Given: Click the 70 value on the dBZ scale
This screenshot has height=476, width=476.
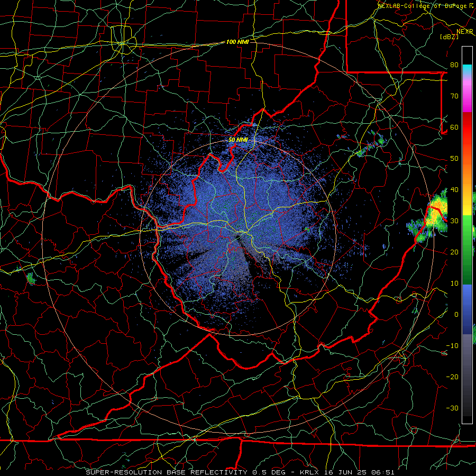Looking at the screenshot, I should [454, 96].
